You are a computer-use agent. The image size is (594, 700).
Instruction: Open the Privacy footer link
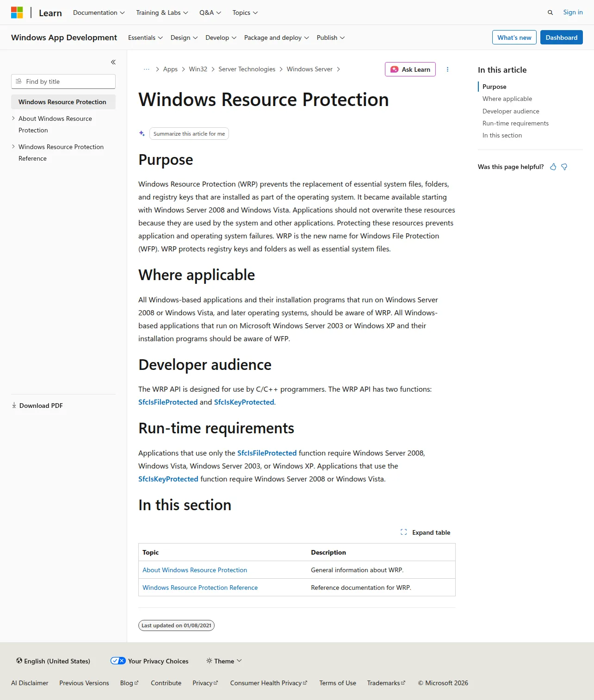[x=205, y=683]
